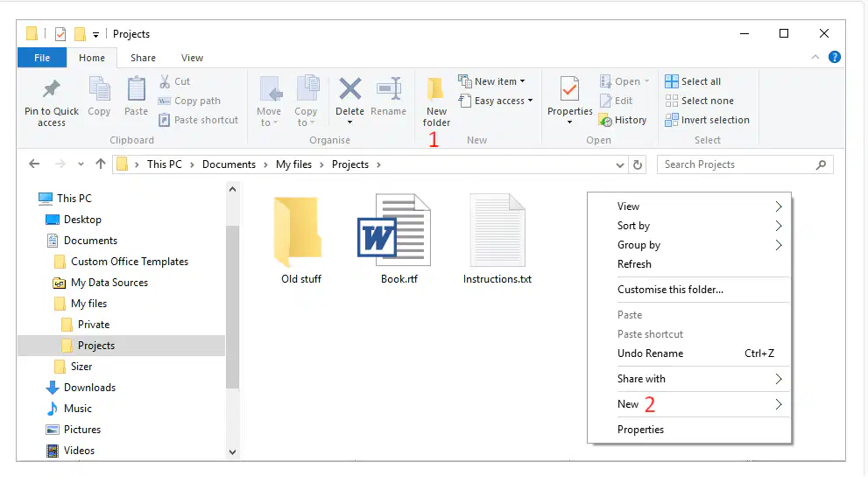Open address bar history dropdown

coord(620,164)
